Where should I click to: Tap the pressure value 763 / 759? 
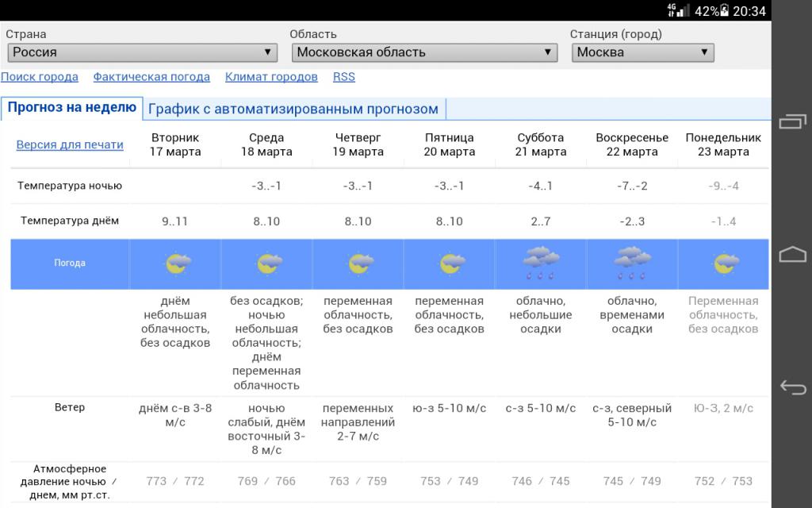pos(358,482)
